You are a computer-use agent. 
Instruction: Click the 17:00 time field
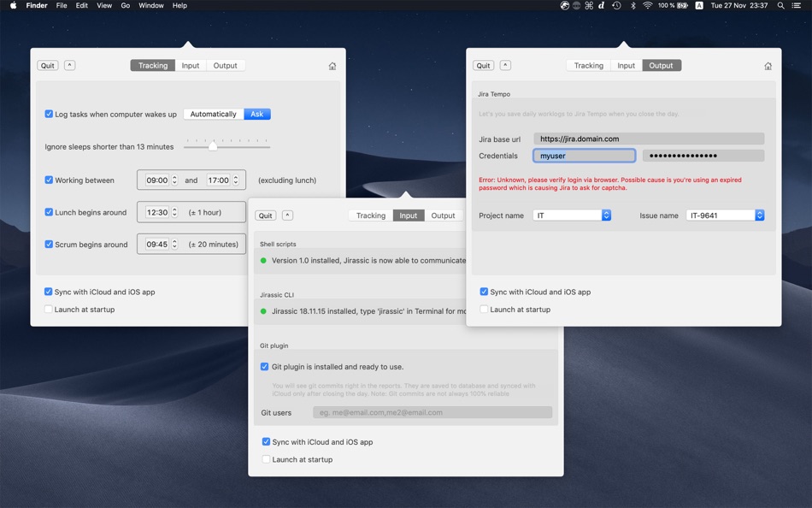218,180
